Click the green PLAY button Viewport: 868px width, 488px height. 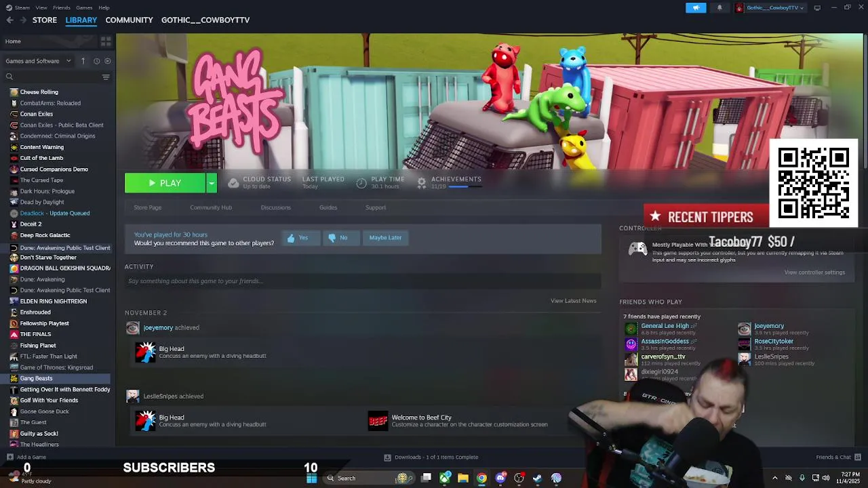tap(165, 183)
